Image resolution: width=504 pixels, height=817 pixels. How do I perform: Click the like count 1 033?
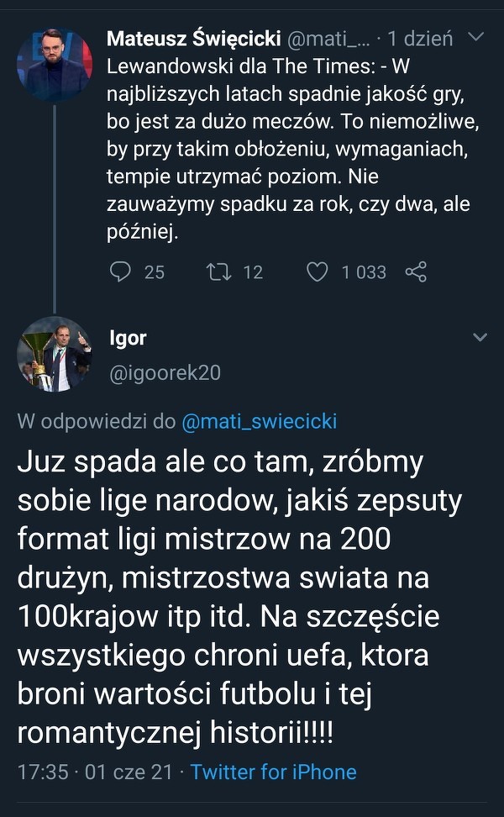[x=364, y=271]
